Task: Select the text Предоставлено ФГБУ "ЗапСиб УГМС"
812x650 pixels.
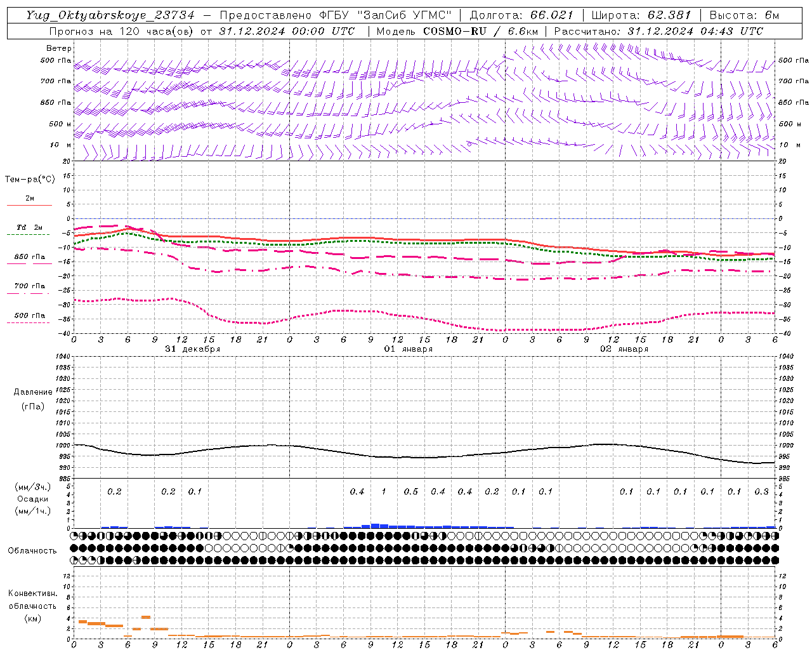Action: (x=336, y=15)
